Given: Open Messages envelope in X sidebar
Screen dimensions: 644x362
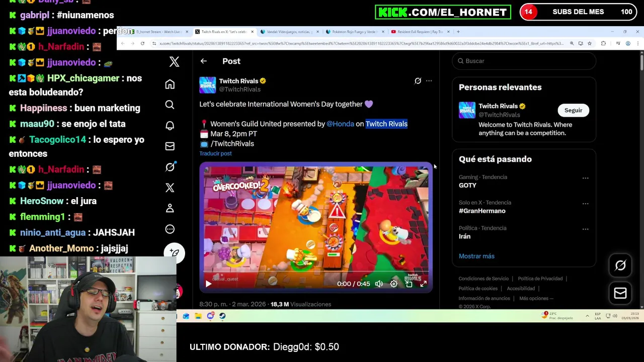Looking at the screenshot, I should (170, 146).
